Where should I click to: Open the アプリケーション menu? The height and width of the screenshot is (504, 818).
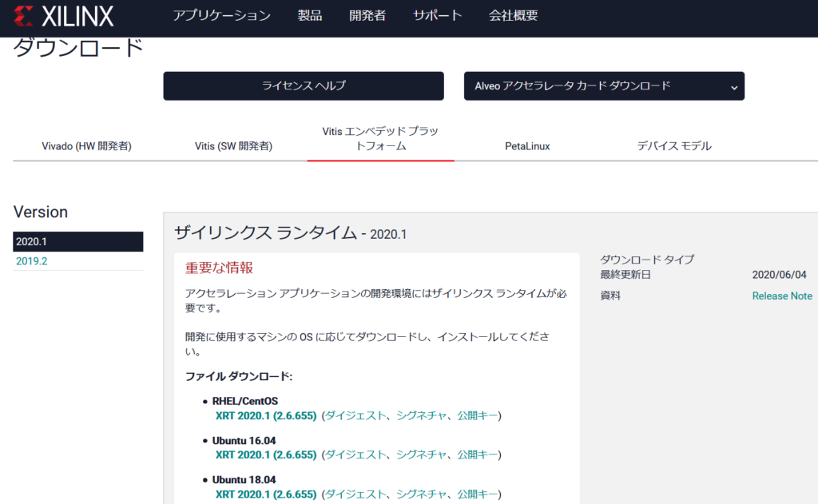(x=221, y=16)
